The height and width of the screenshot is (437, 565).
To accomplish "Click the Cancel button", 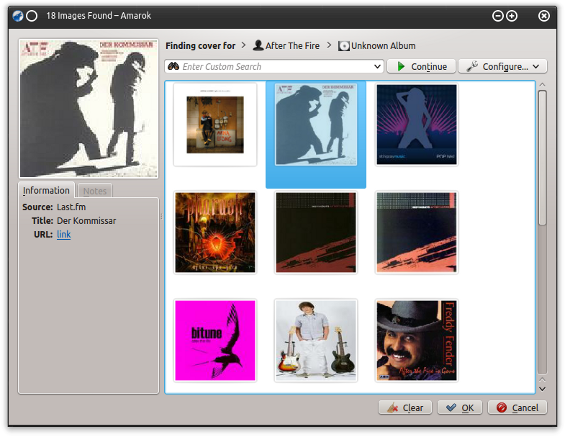I will tap(517, 407).
